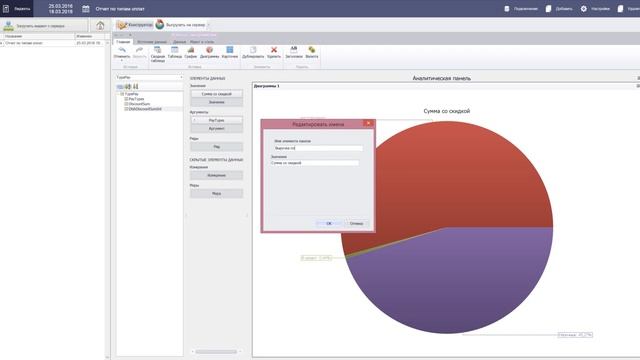Select the Отчет по типам оплат row

53,43
